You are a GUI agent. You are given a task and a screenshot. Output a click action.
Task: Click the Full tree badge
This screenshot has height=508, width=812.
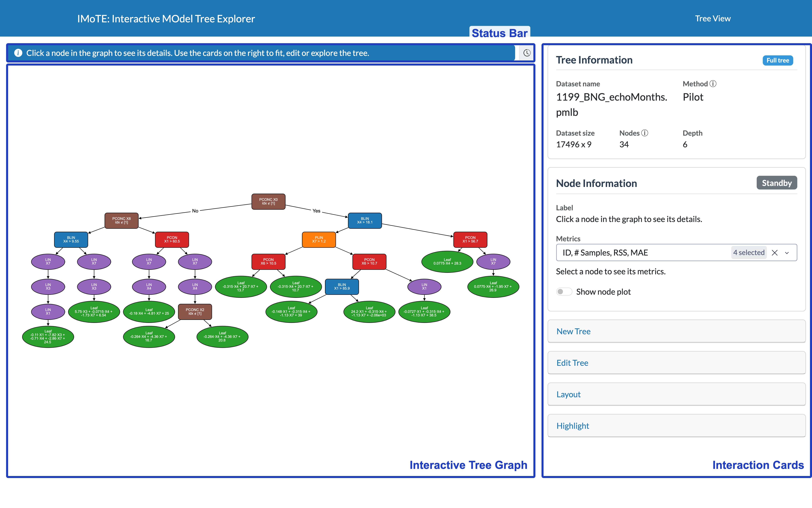(778, 60)
